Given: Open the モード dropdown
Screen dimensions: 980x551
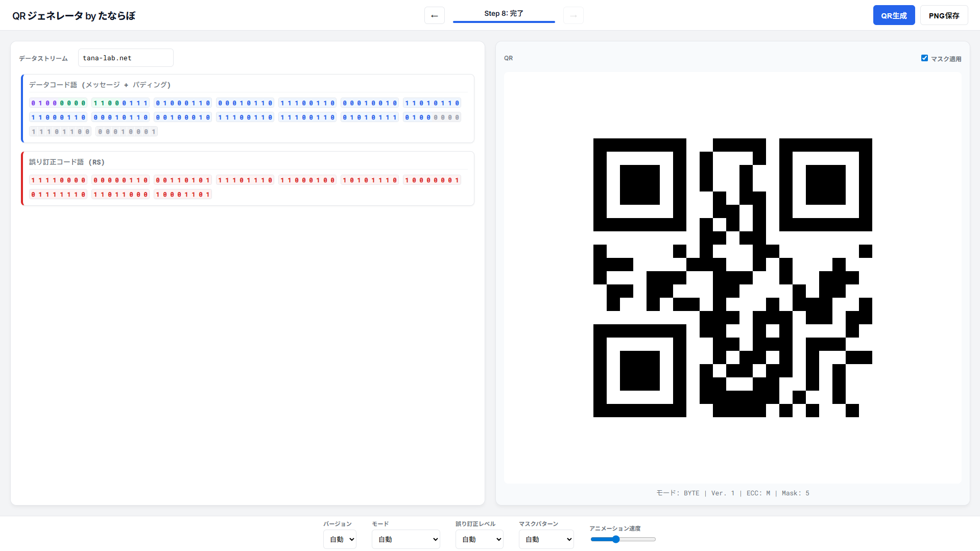Looking at the screenshot, I should (x=405, y=539).
